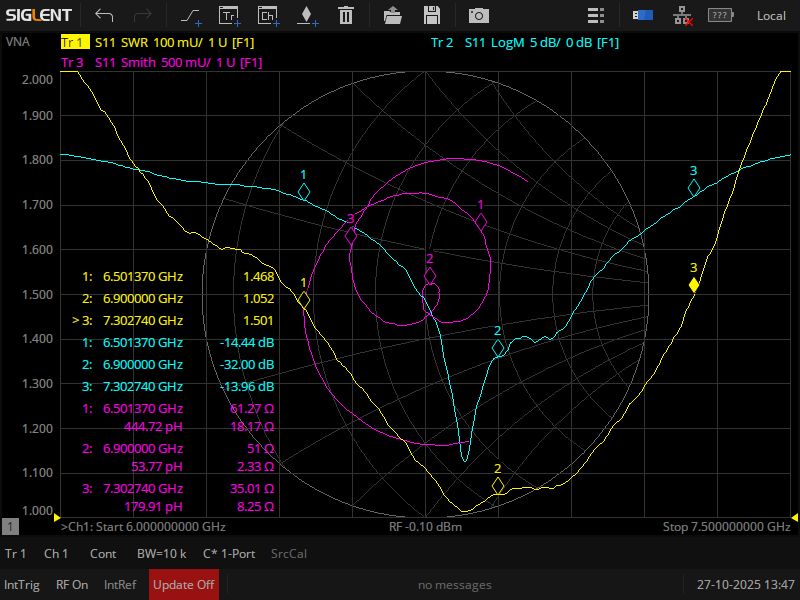Open the main menu list icon
This screenshot has width=800, height=600.
pos(596,15)
